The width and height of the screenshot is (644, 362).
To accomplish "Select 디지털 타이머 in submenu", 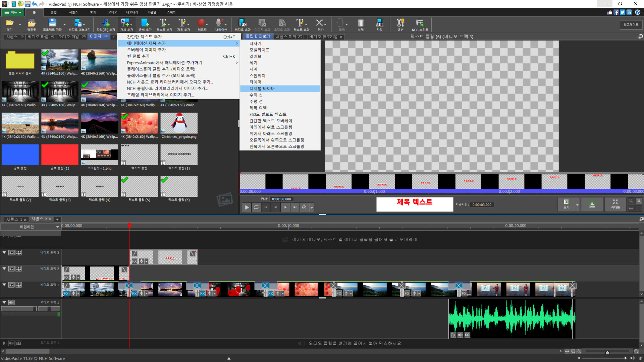I will [x=262, y=88].
